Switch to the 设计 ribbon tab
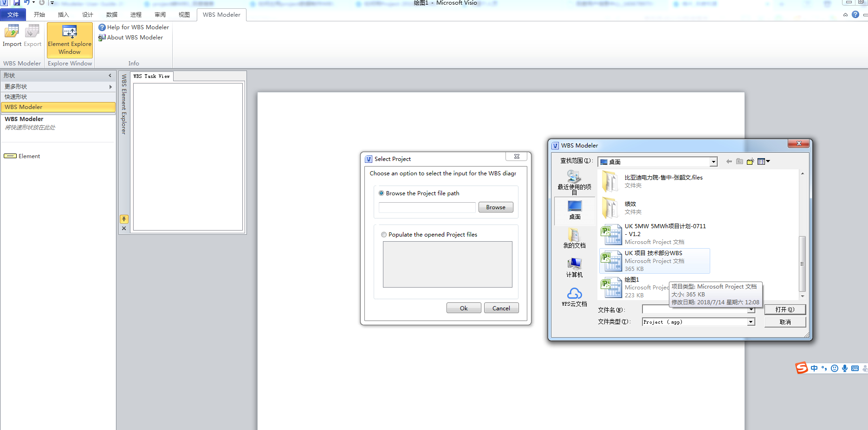 (88, 15)
